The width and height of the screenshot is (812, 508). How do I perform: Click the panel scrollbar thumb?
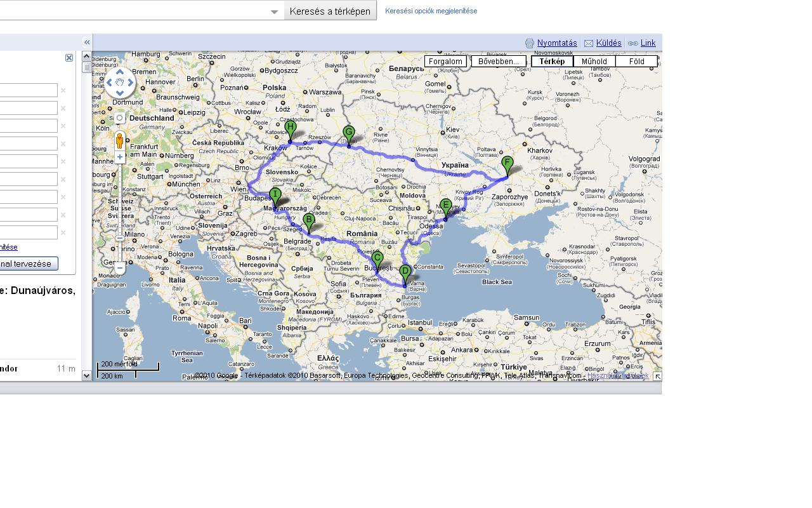(x=87, y=67)
